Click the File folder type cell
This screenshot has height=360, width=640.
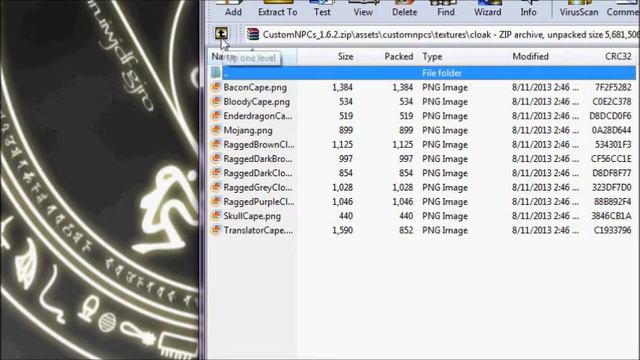coord(442,73)
